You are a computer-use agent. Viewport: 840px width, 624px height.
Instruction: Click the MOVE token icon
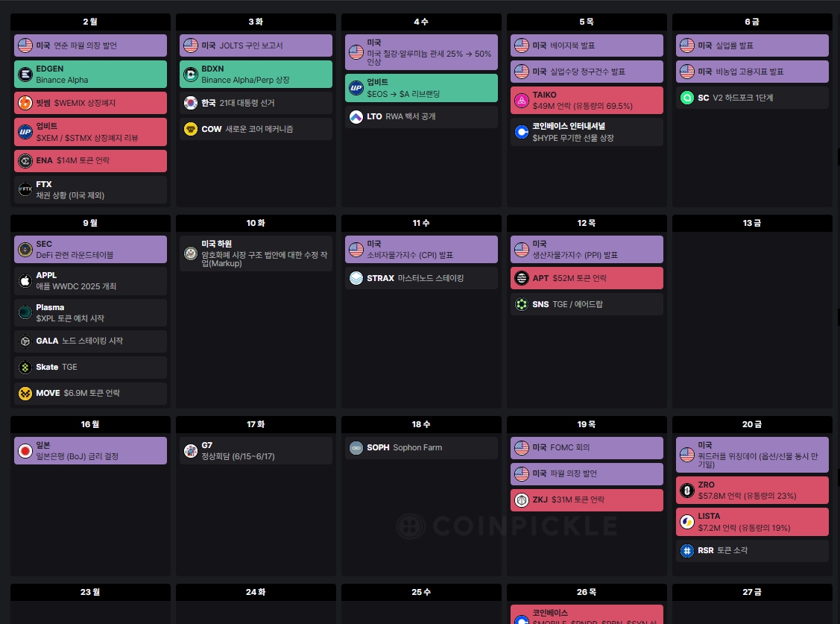coord(25,393)
